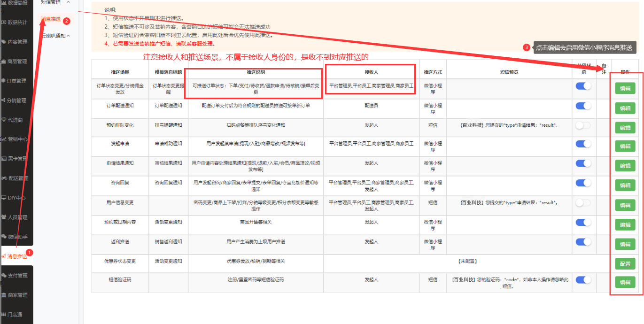Viewport: 644px width, 324px height.
Task: Click 编辑 for the 短信验证码 row
Action: (x=625, y=282)
